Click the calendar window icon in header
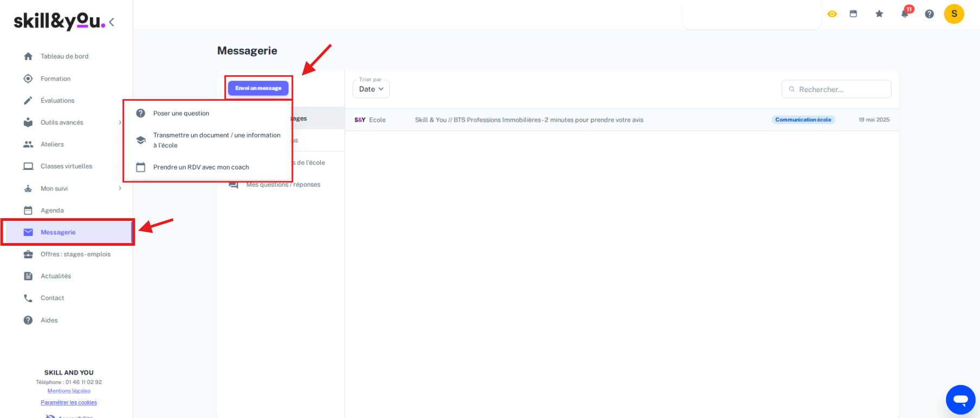980x418 pixels. click(x=853, y=14)
